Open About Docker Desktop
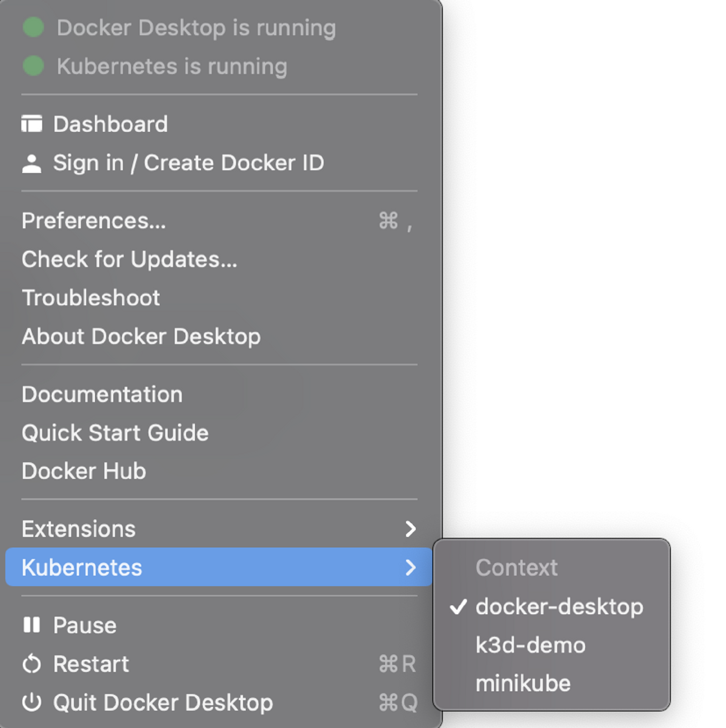726x728 pixels. click(x=141, y=337)
